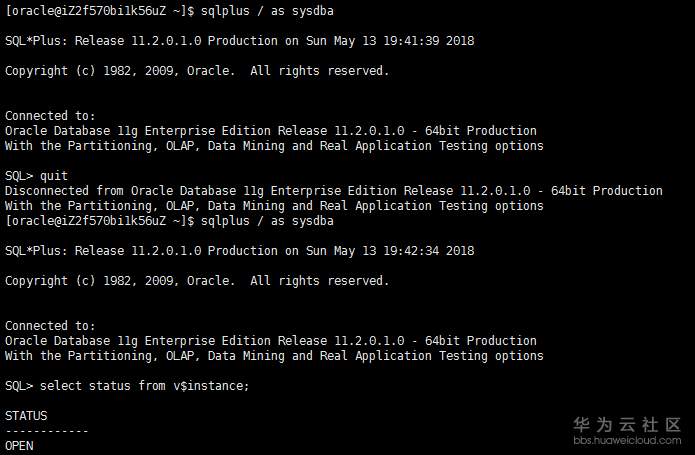695x455 pixels.
Task: Click the STATUS column header
Action: click(26, 416)
